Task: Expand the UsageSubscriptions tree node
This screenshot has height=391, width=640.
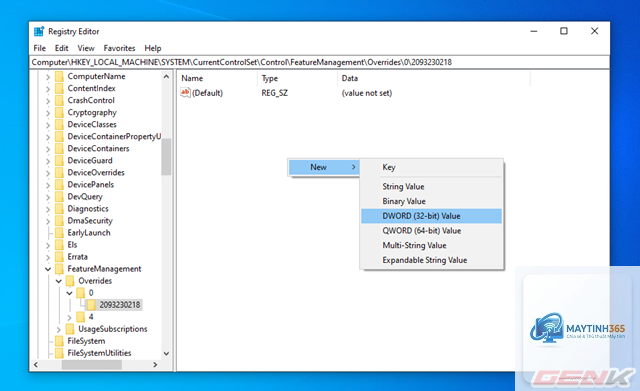Action: click(58, 329)
